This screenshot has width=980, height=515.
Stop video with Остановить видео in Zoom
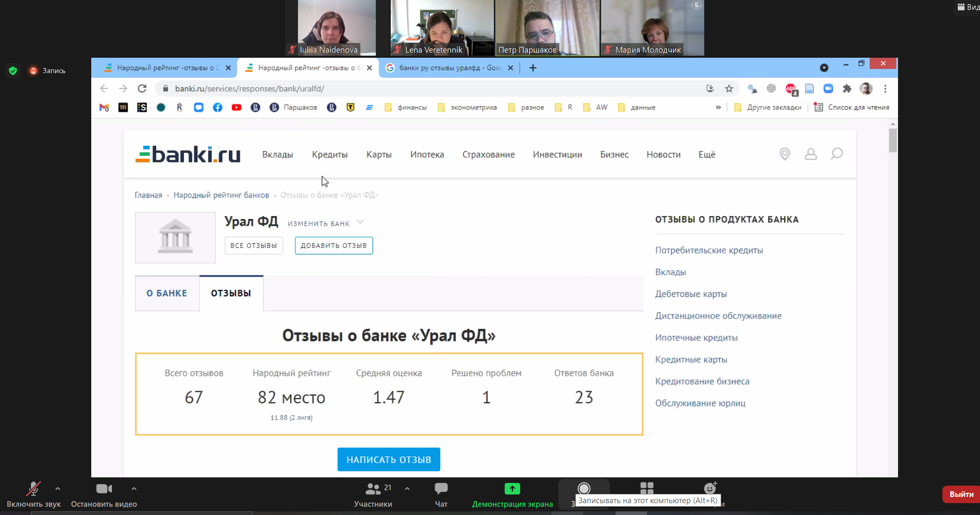tap(104, 495)
